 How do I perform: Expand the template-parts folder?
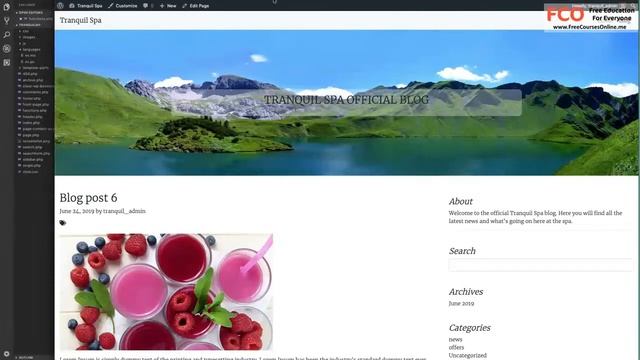35,68
